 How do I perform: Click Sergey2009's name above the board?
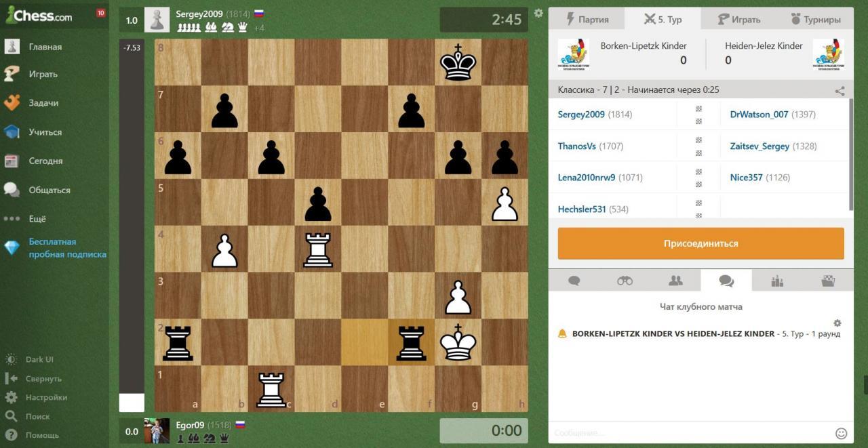tap(199, 14)
